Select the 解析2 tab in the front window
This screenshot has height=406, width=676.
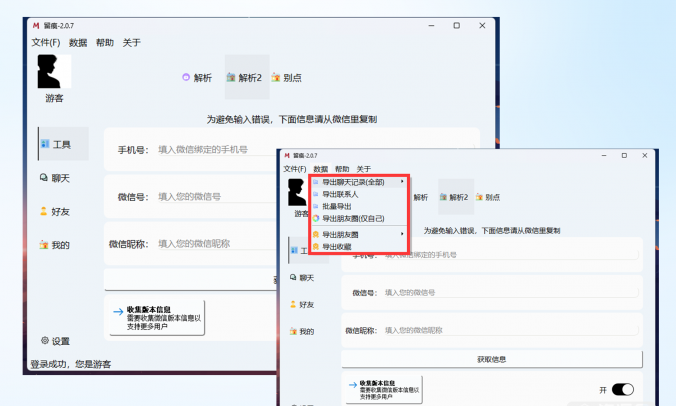456,197
